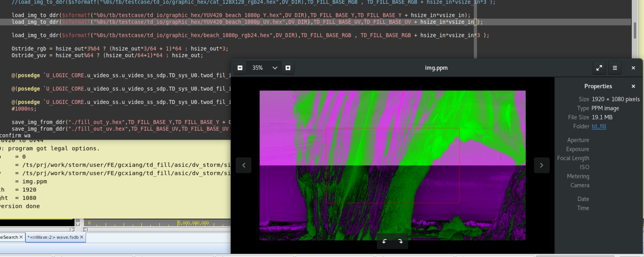Go to the previous image
Viewport: 644px width, 257px height.
coord(244,165)
